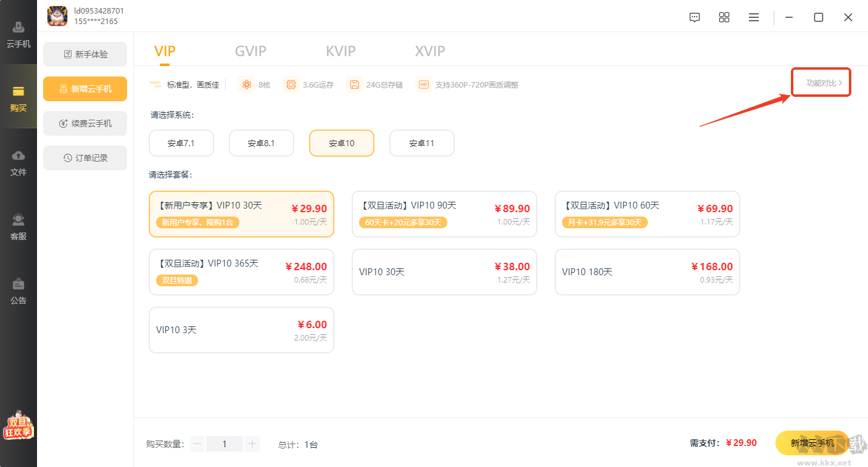Open the hamburger menu icon
Image resolution: width=868 pixels, height=467 pixels.
tap(754, 17)
